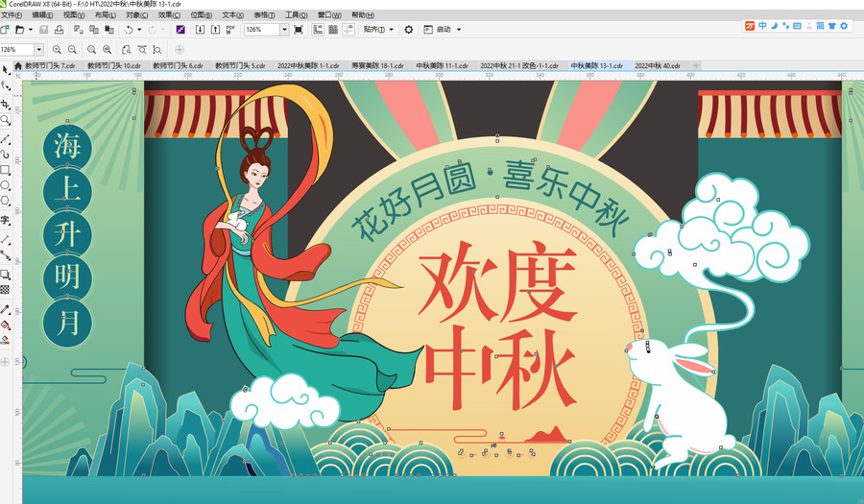864x504 pixels.
Task: Select the Zoom tool in the toolbox
Action: tap(5, 120)
